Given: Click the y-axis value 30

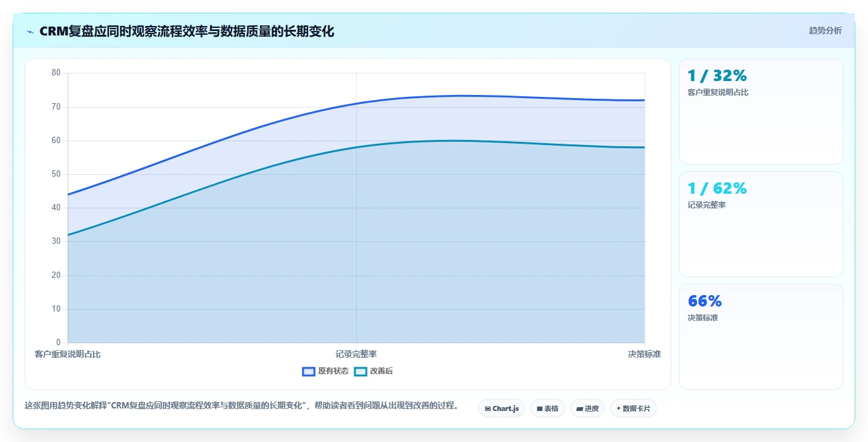Looking at the screenshot, I should (x=56, y=241).
